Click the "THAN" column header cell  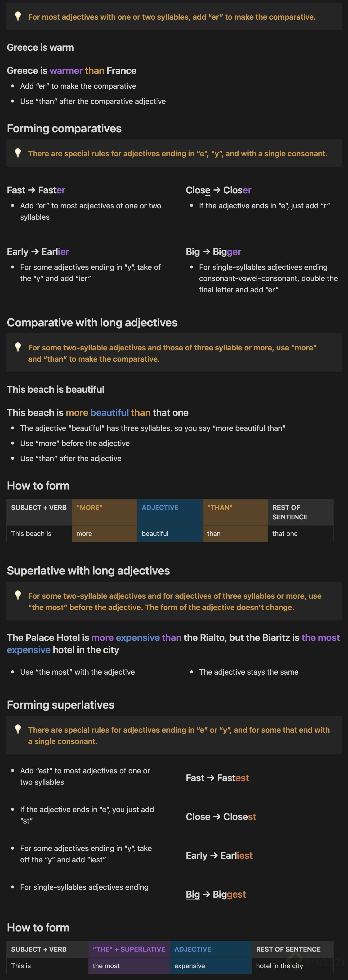(x=235, y=512)
